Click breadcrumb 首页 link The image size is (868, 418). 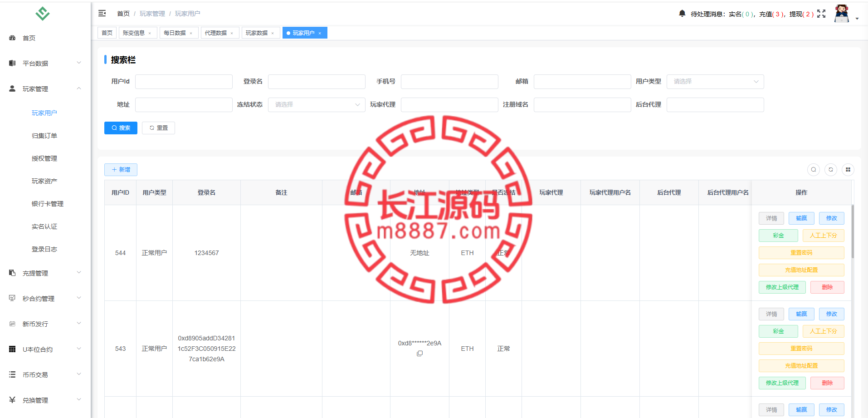(x=123, y=14)
